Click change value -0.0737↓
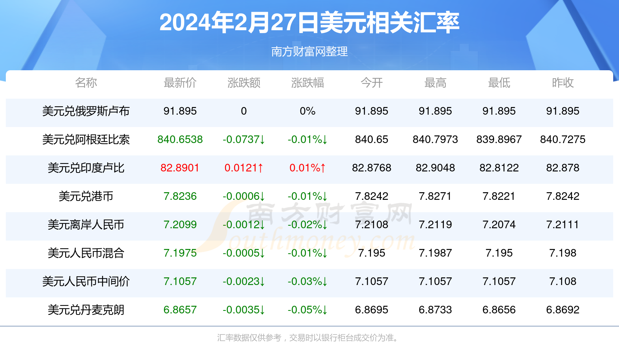Viewport: 619px width, 364px height. click(244, 139)
